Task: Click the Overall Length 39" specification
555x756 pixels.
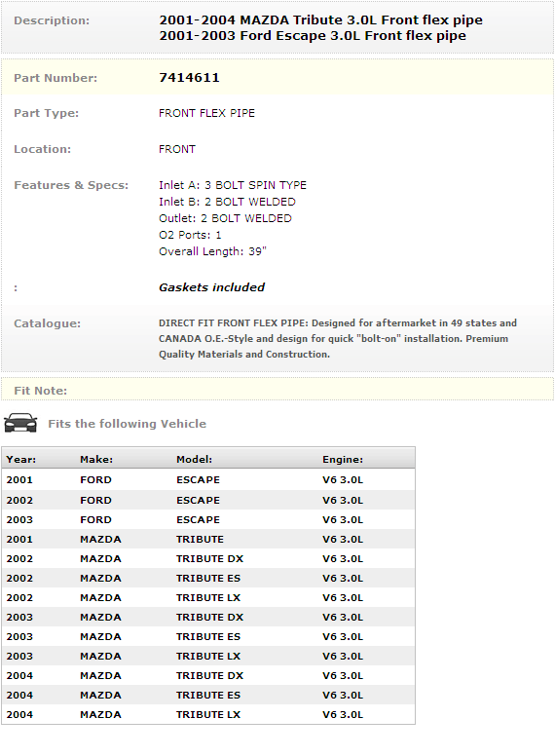Action: [x=212, y=251]
